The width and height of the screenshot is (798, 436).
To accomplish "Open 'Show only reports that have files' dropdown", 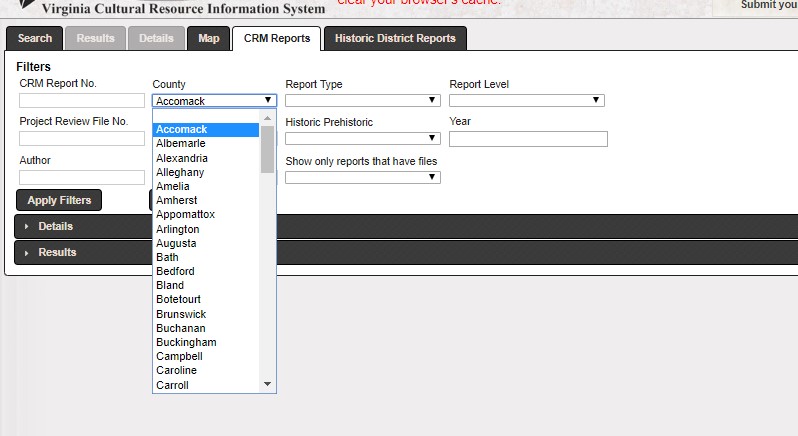I will point(363,177).
